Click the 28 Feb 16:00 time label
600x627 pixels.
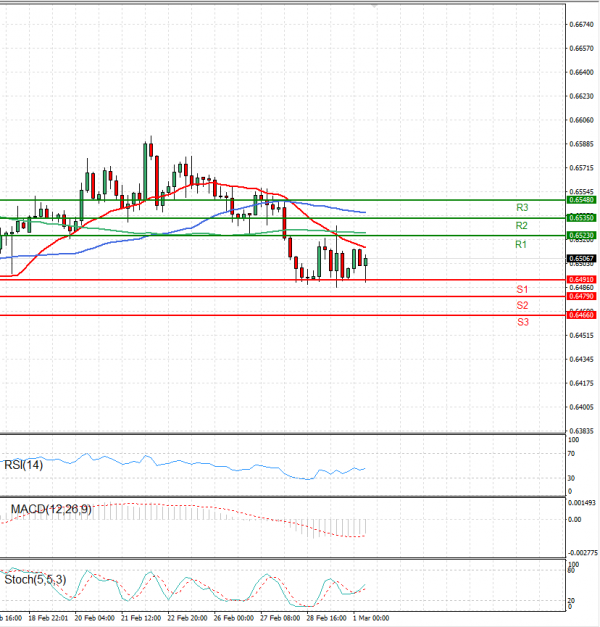coord(326,618)
